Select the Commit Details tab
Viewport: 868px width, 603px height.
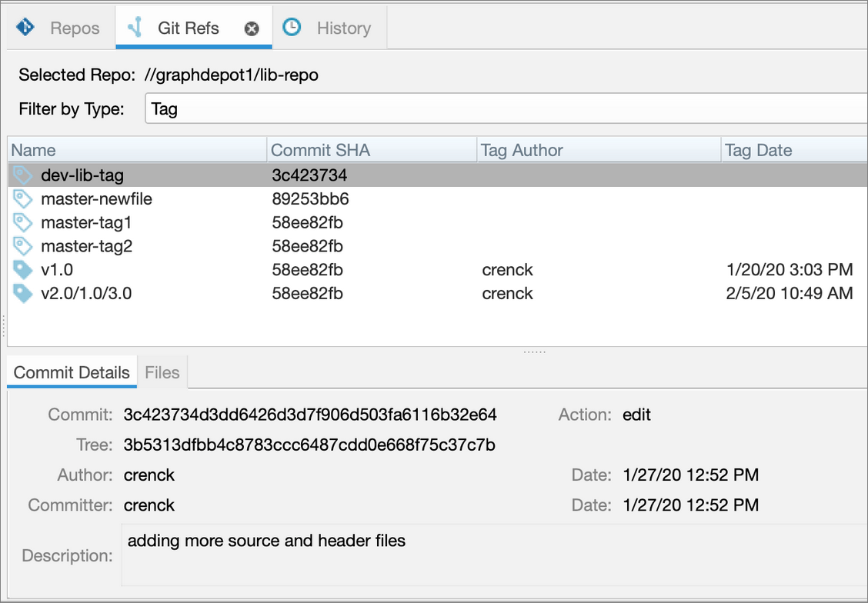click(x=72, y=372)
